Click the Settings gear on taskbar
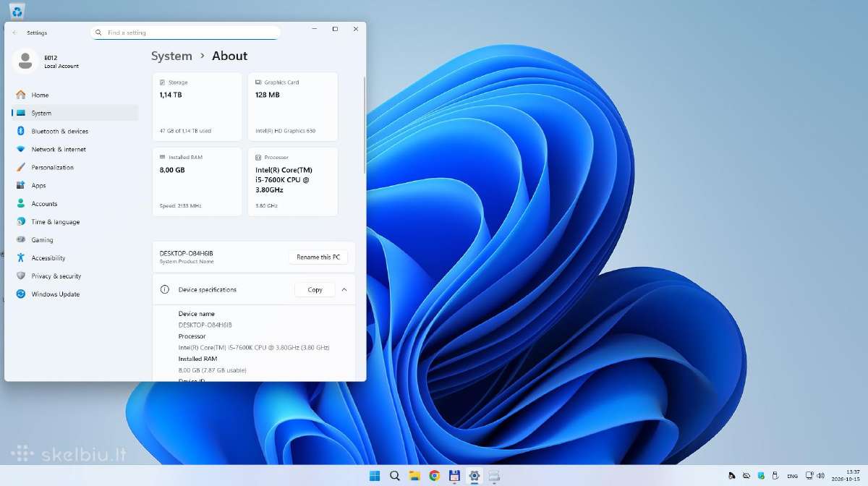The image size is (868, 486). (x=475, y=475)
